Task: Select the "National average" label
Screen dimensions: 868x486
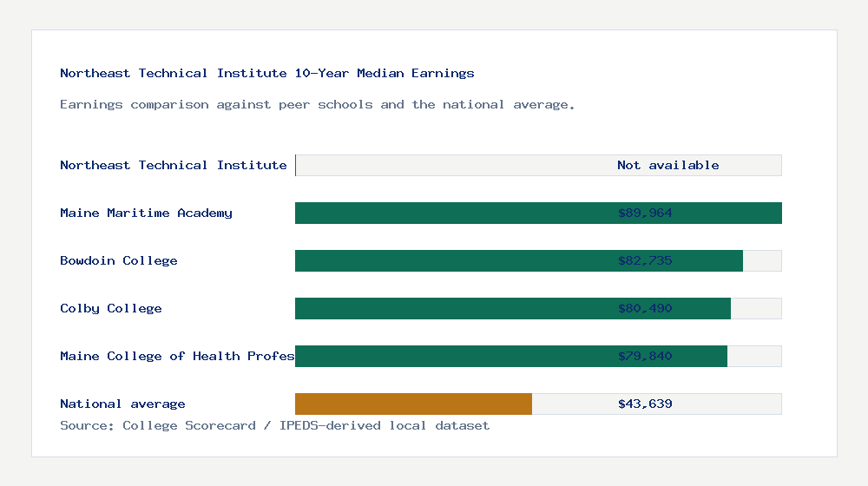Action: (122, 404)
